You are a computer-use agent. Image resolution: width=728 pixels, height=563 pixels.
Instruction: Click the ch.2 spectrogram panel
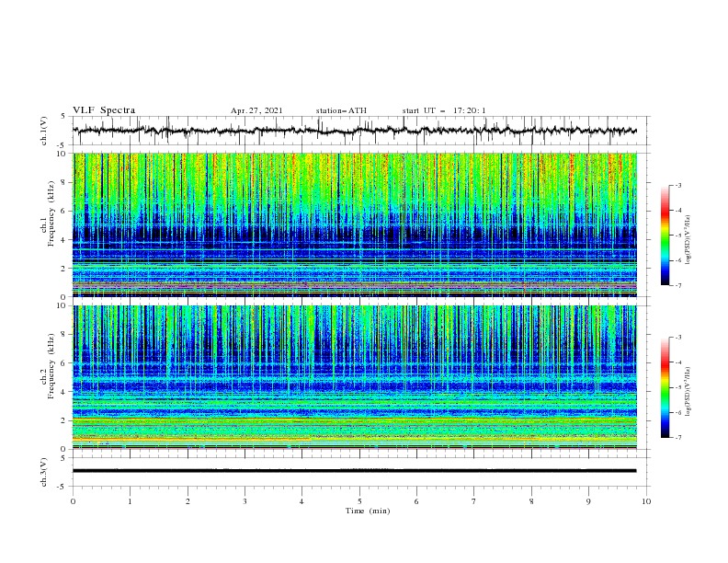point(355,377)
